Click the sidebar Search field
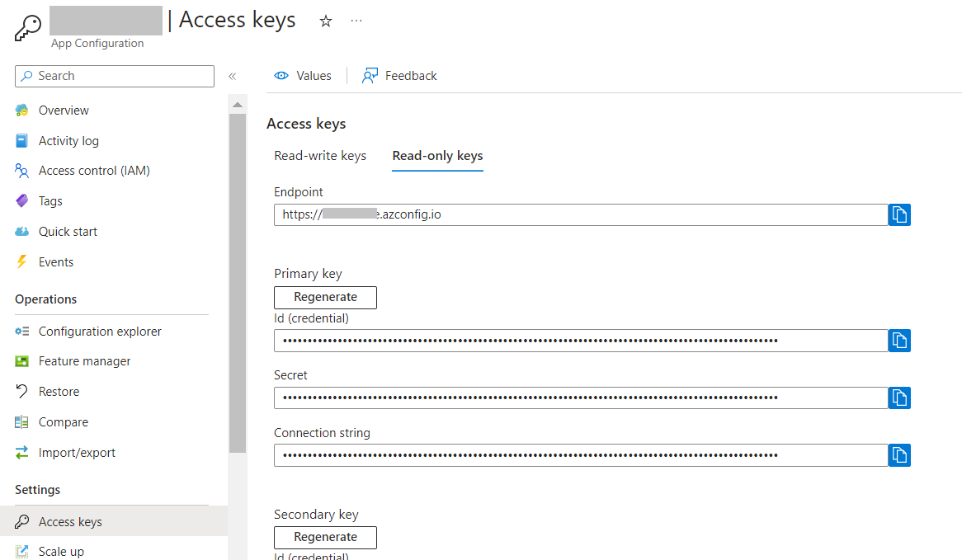This screenshot has height=560, width=962. 115,76
